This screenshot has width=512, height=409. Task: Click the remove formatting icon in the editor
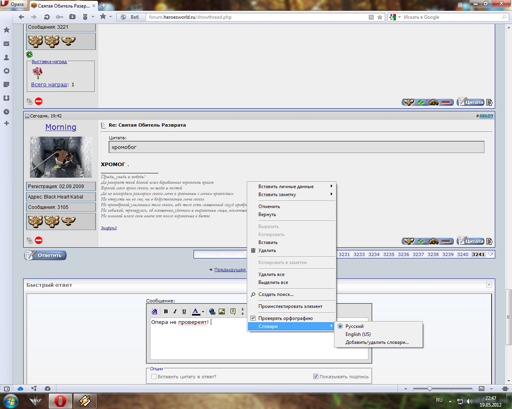pyautogui.click(x=154, y=311)
